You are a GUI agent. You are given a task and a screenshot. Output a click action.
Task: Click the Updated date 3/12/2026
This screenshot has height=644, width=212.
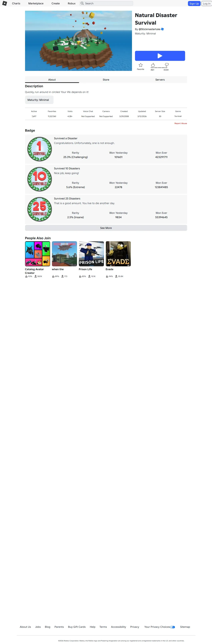(x=142, y=116)
